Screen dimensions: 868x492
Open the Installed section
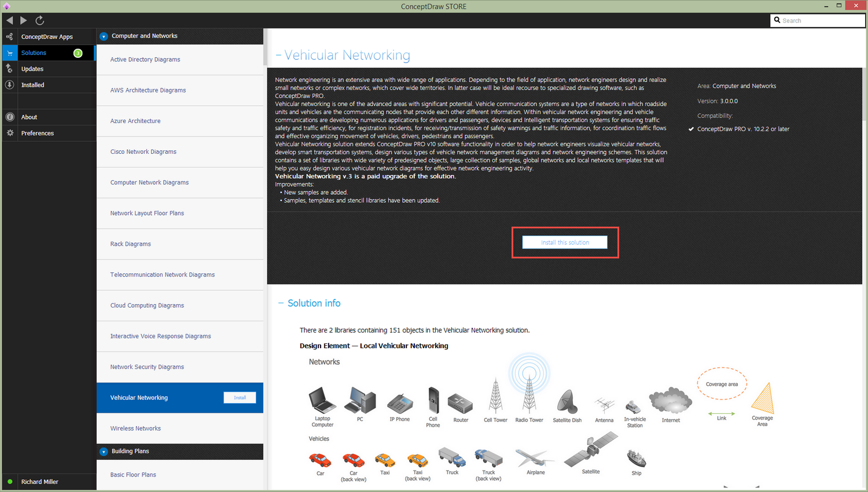32,85
